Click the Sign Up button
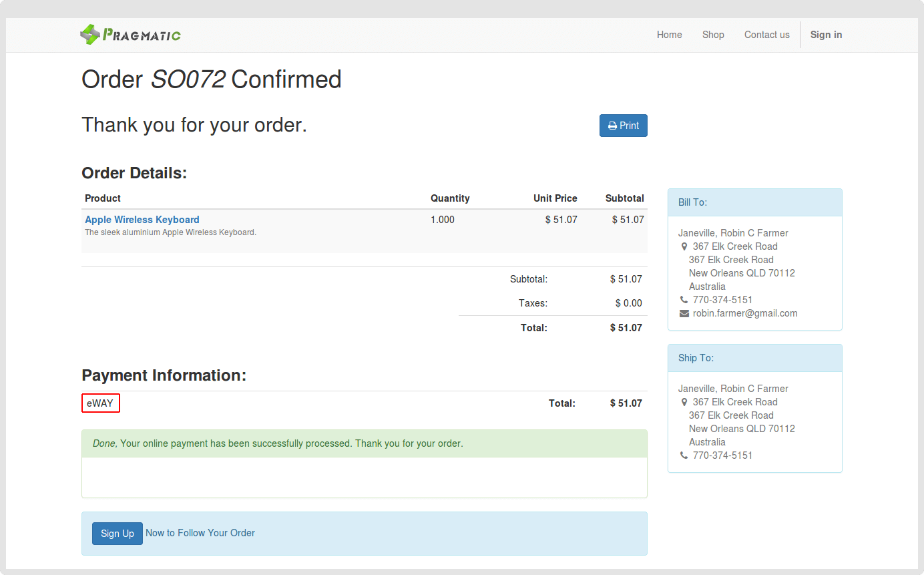924x575 pixels. [118, 534]
